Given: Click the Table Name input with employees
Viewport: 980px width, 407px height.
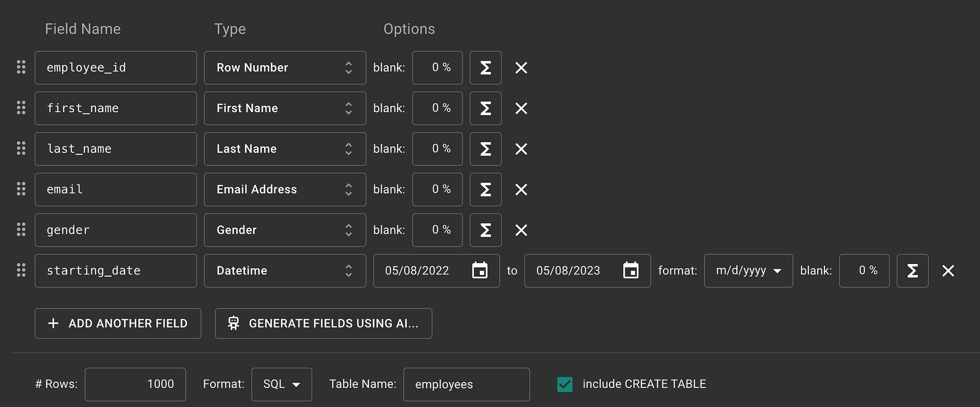Looking at the screenshot, I should pyautogui.click(x=466, y=384).
